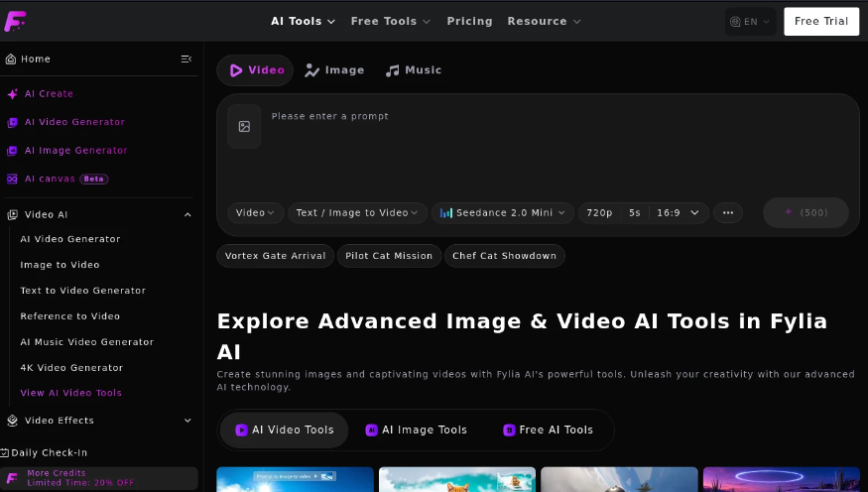Screen dimensions: 868x492
Task: Click the image upload icon in prompt box
Action: 244,126
